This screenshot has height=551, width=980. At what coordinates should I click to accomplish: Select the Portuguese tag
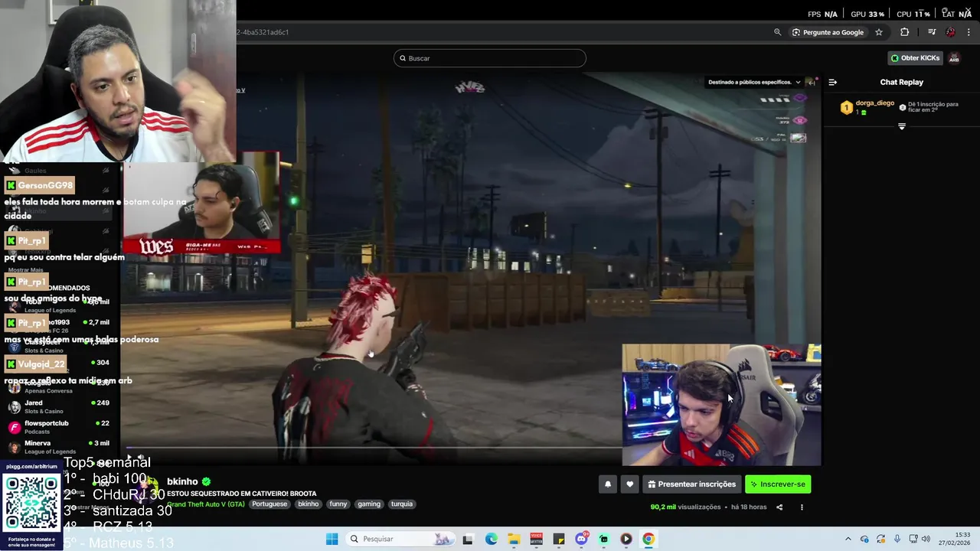tap(269, 504)
